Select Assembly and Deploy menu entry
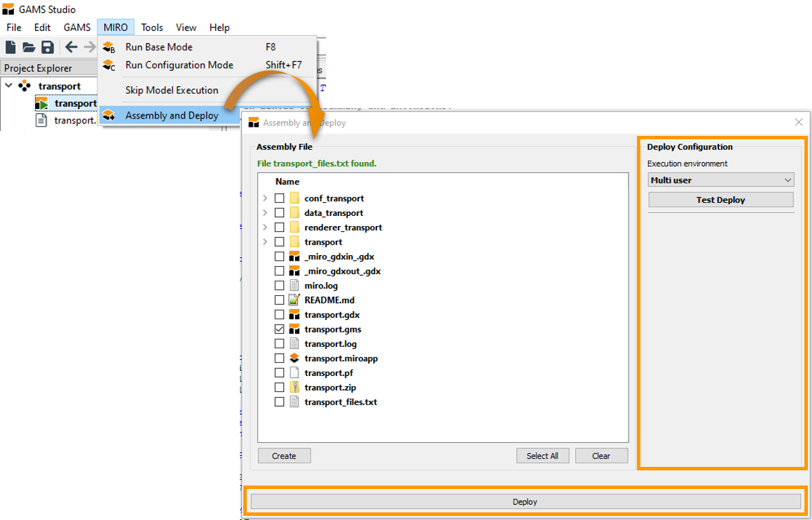The image size is (812, 520). click(x=172, y=115)
